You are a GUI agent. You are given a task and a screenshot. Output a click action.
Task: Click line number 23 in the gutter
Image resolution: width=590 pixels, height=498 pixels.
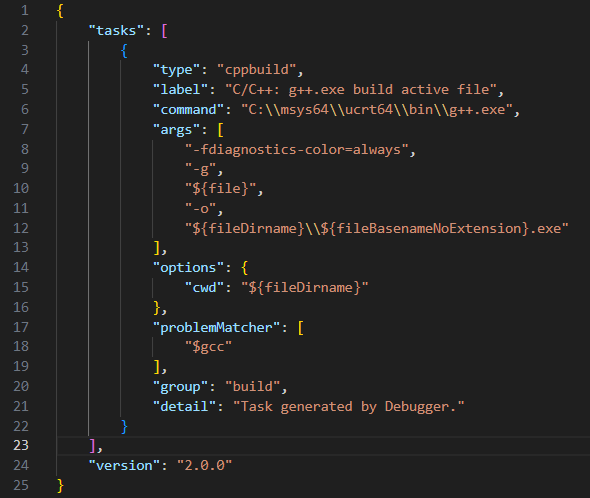[x=21, y=445]
